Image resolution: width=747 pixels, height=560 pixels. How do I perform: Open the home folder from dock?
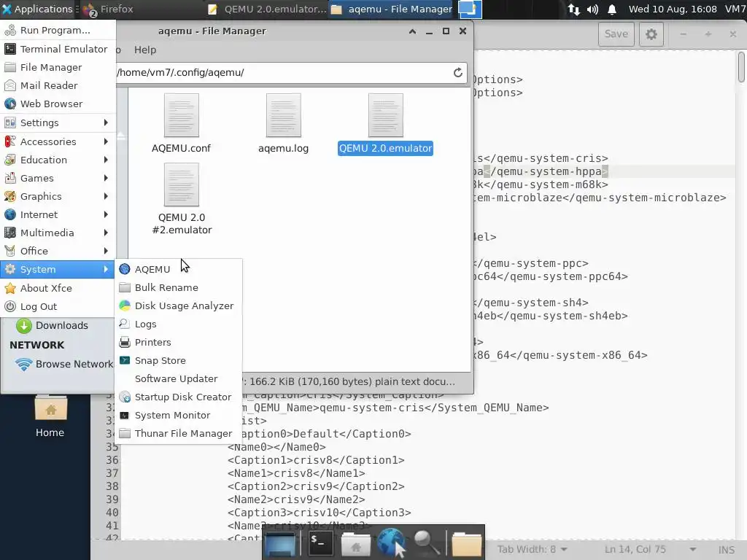click(x=355, y=544)
